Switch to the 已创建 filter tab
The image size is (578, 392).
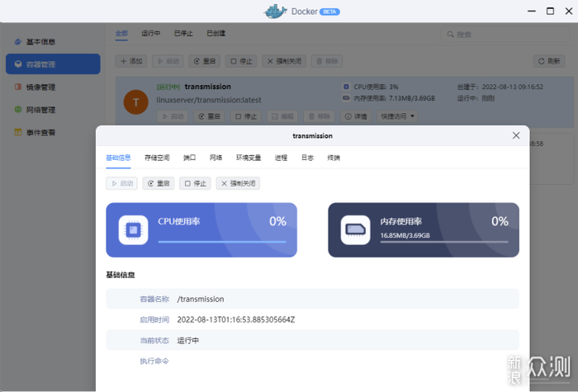tap(216, 34)
